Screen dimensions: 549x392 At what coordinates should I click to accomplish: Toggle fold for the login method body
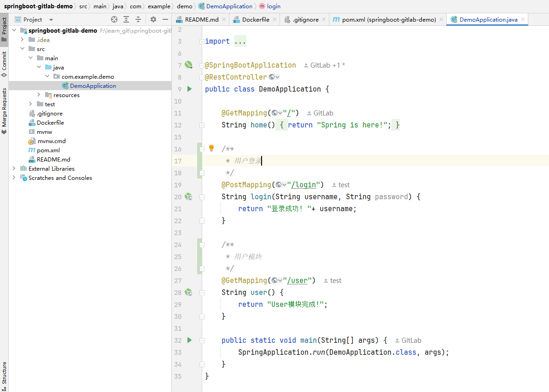pos(202,197)
